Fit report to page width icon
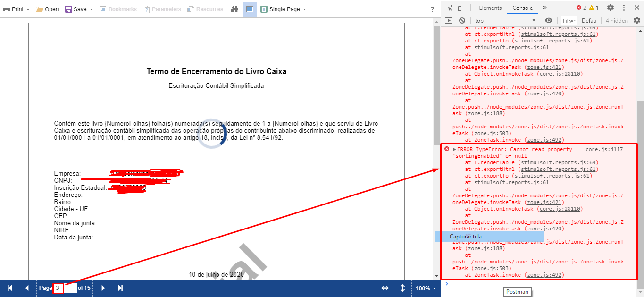The image size is (644, 297). coord(385,288)
